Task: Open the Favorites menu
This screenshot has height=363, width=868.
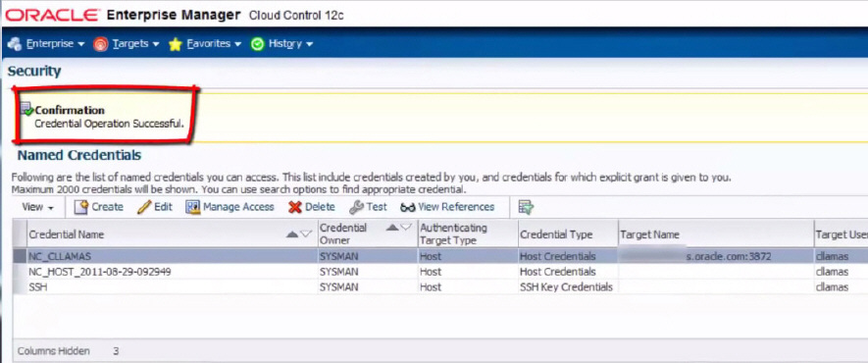Action: (x=214, y=44)
